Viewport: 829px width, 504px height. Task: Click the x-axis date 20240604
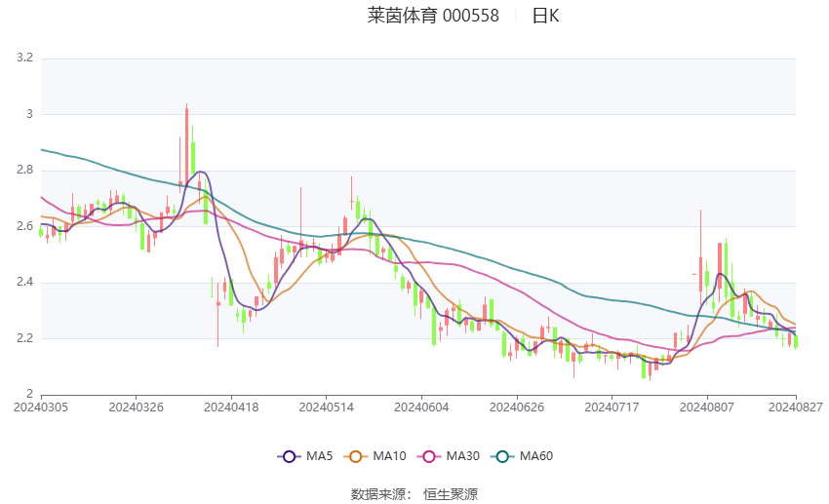(421, 407)
